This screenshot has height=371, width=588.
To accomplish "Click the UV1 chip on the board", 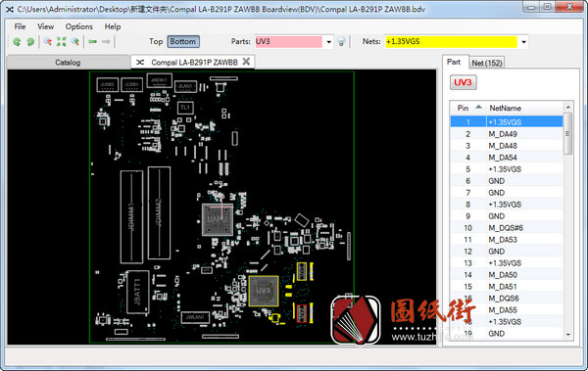I will click(264, 291).
